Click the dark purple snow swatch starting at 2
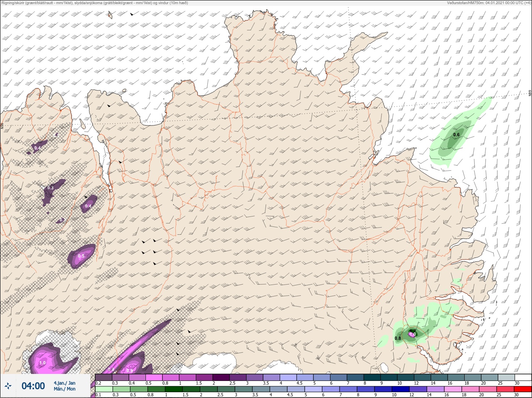532x398 pixels. [222, 377]
